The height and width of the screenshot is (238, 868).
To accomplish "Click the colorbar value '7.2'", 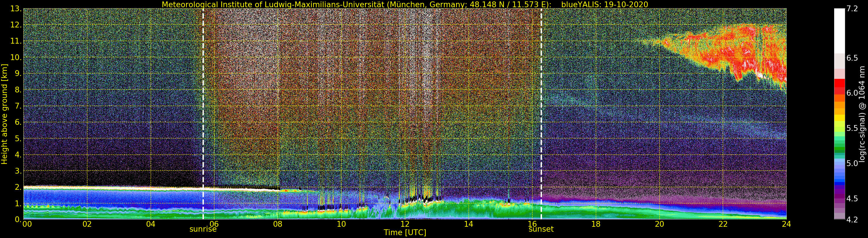I will pyautogui.click(x=852, y=9).
